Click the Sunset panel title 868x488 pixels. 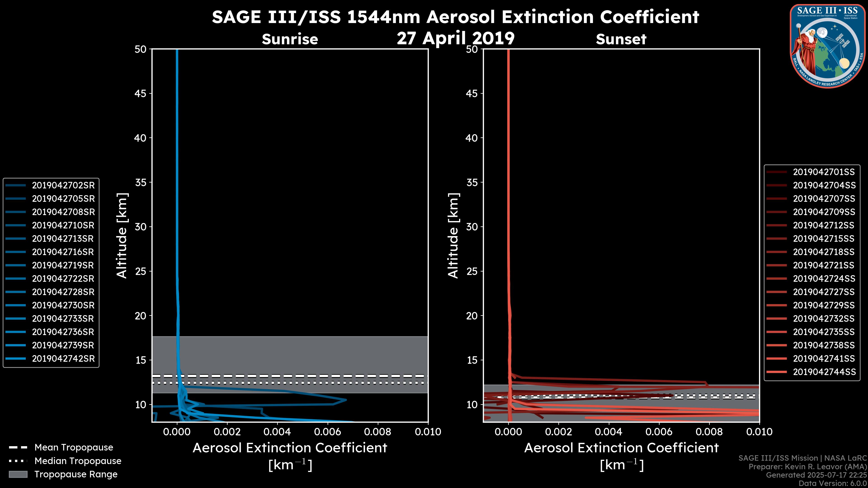coord(621,39)
